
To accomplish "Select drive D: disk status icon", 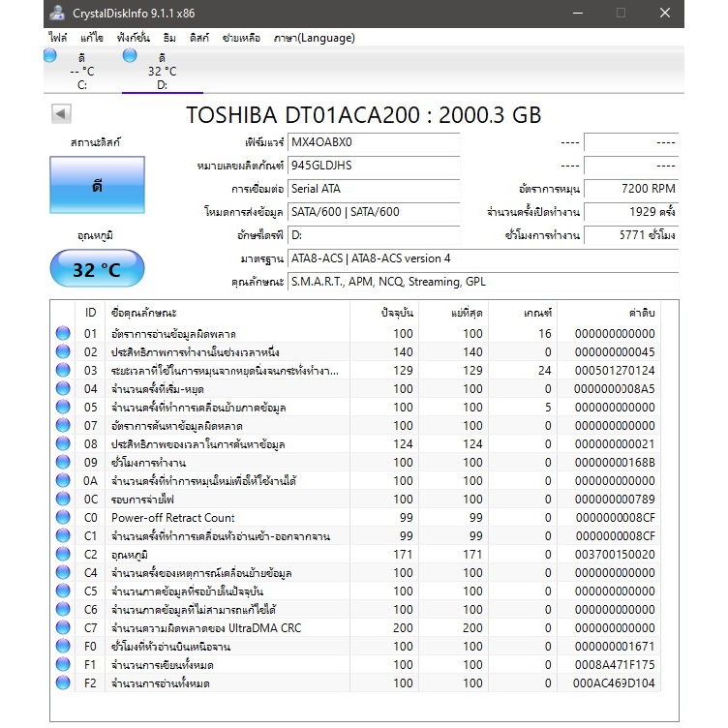I will 130,56.
